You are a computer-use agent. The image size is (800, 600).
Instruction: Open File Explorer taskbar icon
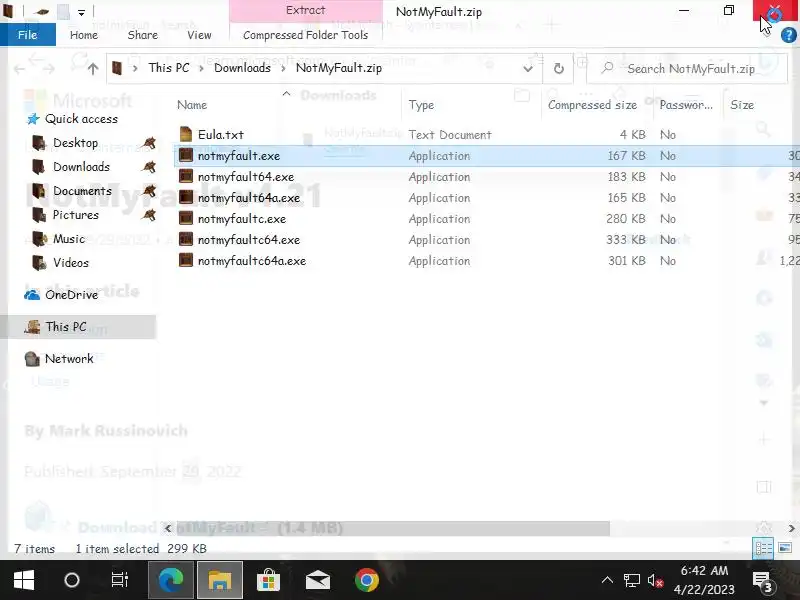219,580
